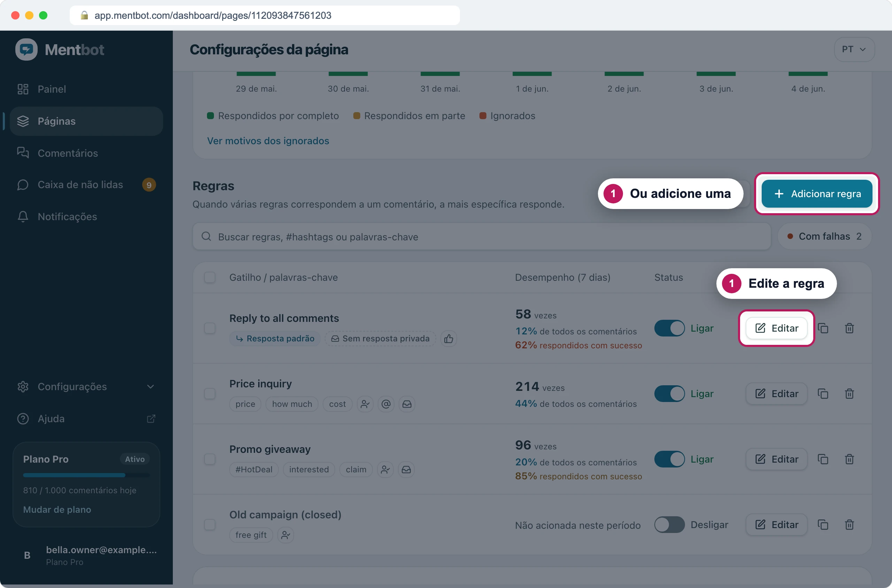This screenshot has height=588, width=892.
Task: Select the Price inquiry row checkbox
Action: pos(210,394)
